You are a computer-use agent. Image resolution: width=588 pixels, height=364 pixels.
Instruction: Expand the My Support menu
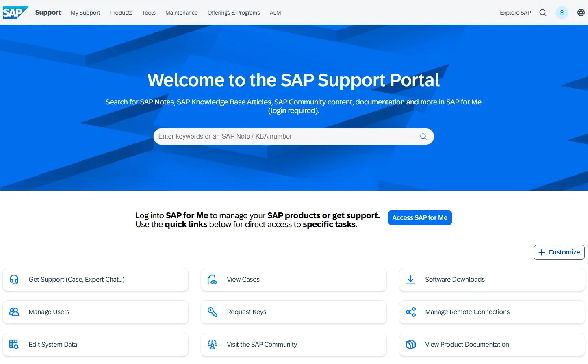coord(85,13)
